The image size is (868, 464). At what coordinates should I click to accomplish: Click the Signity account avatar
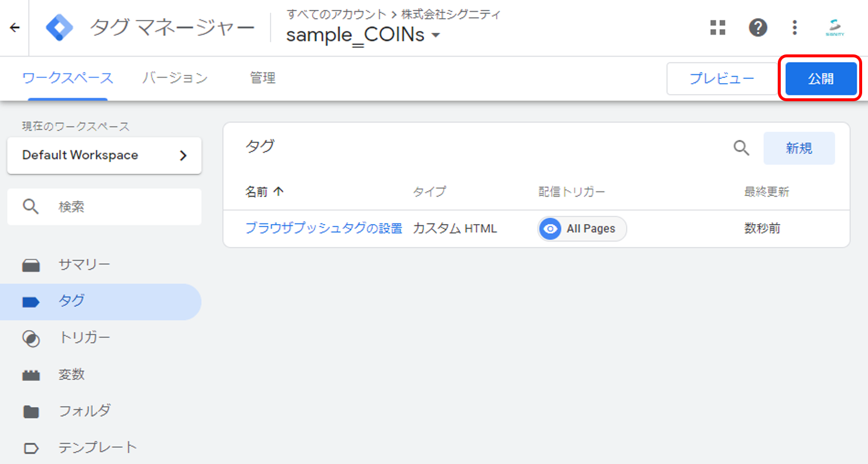835,28
